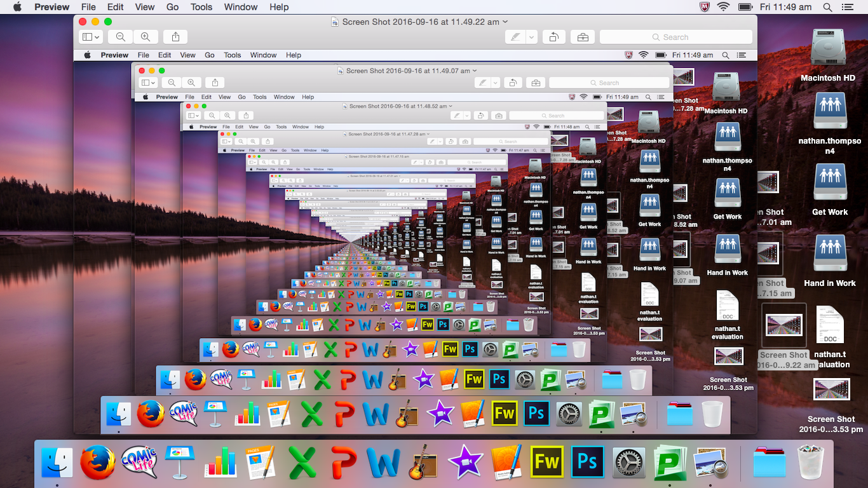Click the Share button in the frontmost Preview toolbar
This screenshot has width=868, height=488.
[175, 37]
